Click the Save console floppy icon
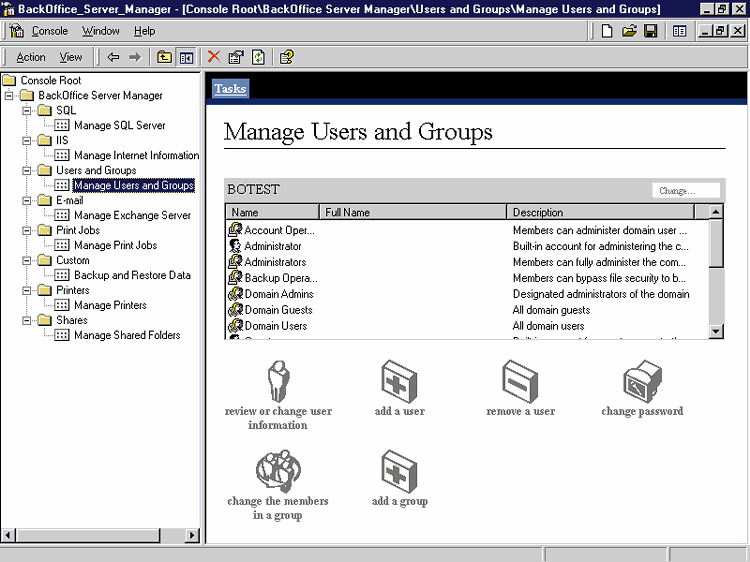This screenshot has width=750, height=562. point(651,31)
